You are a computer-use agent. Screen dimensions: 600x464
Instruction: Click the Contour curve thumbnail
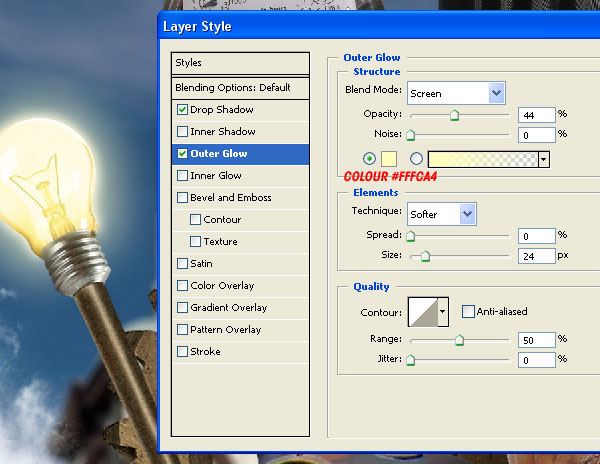(423, 312)
